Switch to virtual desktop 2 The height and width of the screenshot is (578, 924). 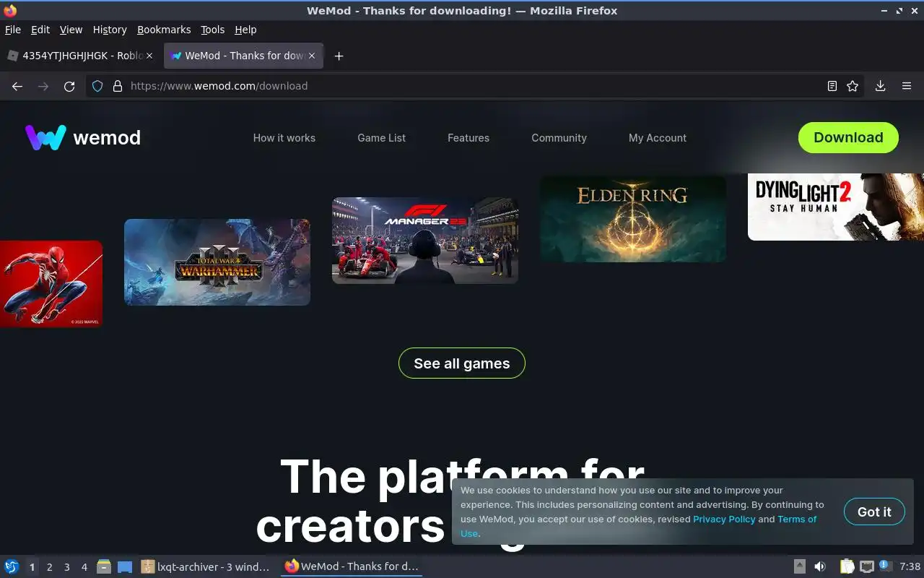49,567
